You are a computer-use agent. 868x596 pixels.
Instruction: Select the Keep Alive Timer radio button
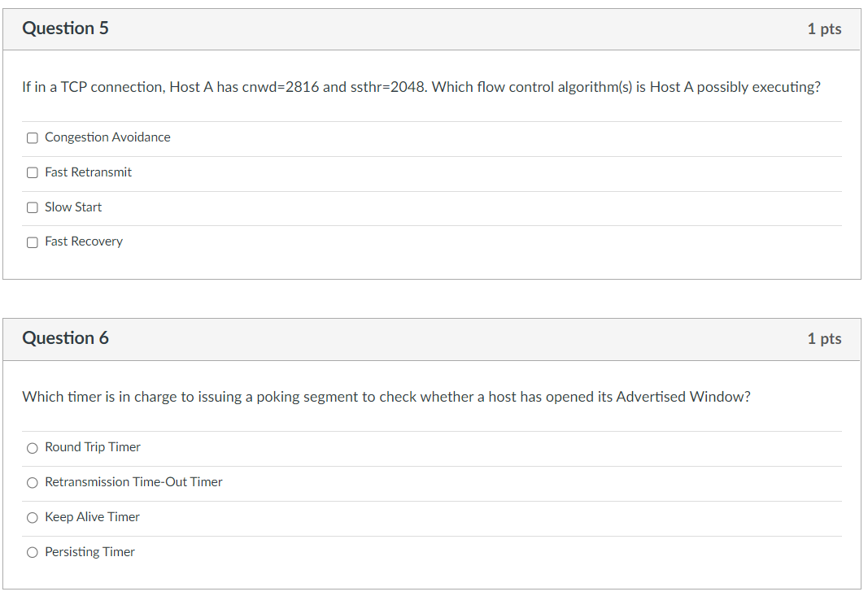pos(32,517)
